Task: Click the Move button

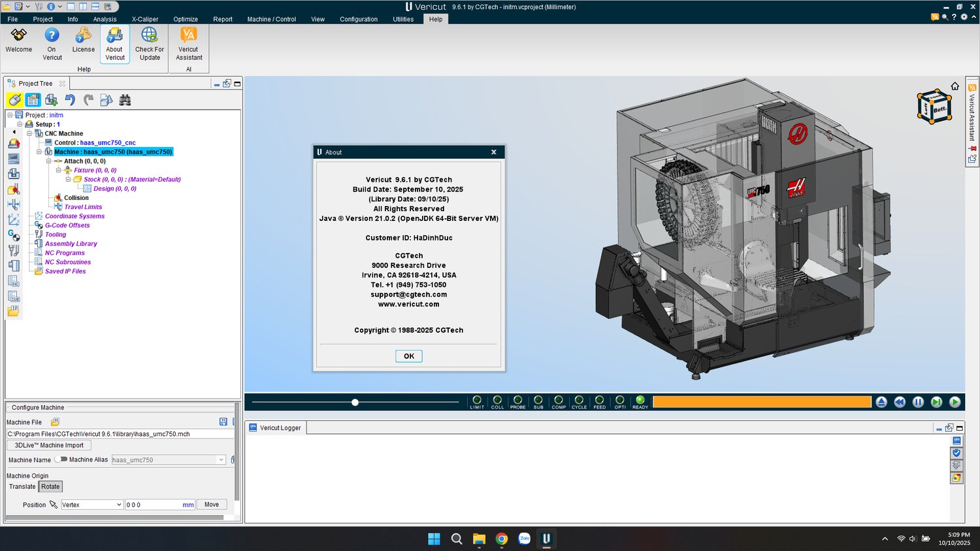Action: (212, 505)
